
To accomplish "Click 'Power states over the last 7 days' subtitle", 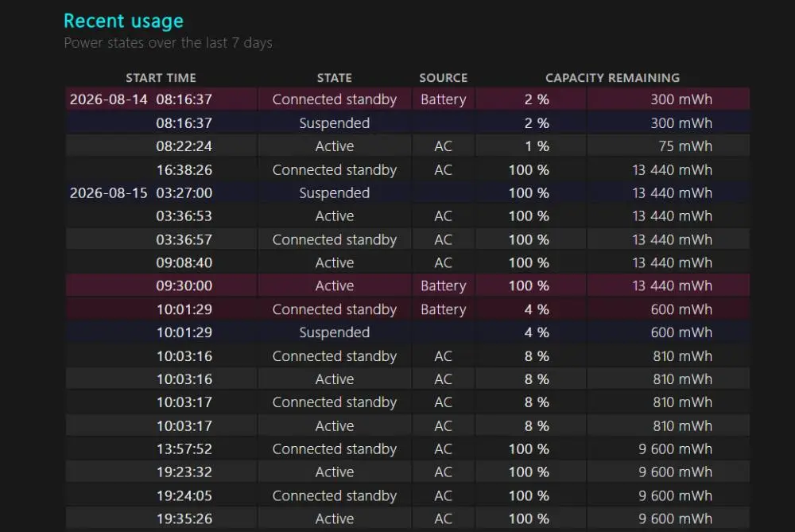I will point(169,43).
